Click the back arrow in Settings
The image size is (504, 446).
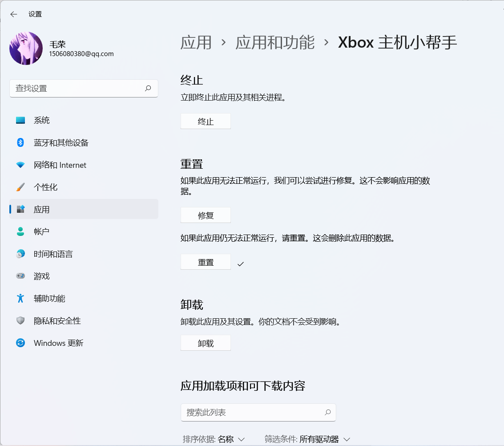pyautogui.click(x=13, y=14)
